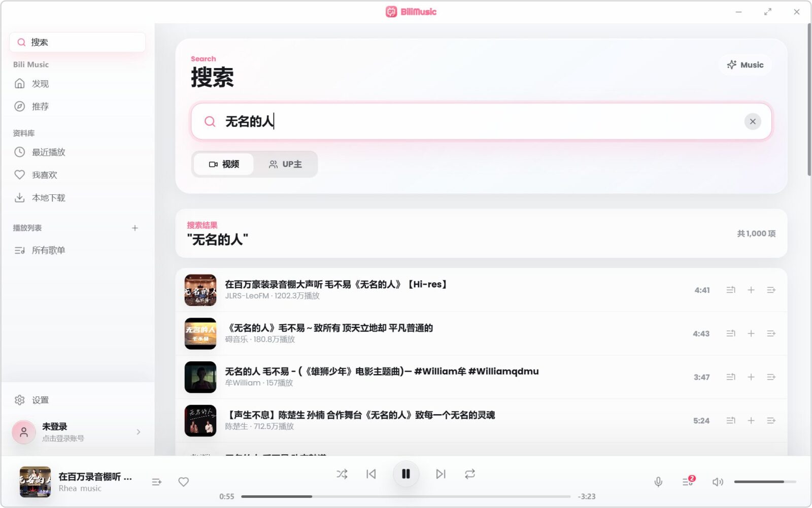Click the 未登录 account login entry
The image size is (812, 508).
[x=78, y=432]
